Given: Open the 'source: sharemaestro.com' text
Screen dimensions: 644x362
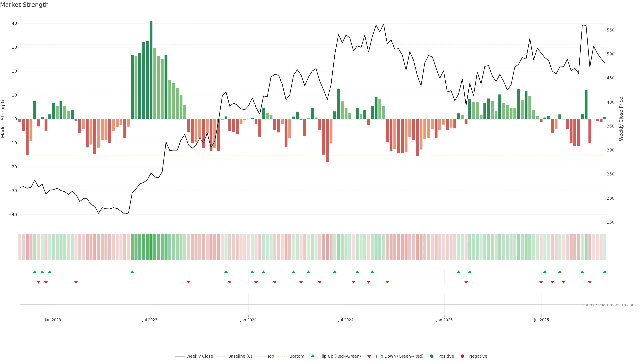Looking at the screenshot, I should pyautogui.click(x=609, y=305).
